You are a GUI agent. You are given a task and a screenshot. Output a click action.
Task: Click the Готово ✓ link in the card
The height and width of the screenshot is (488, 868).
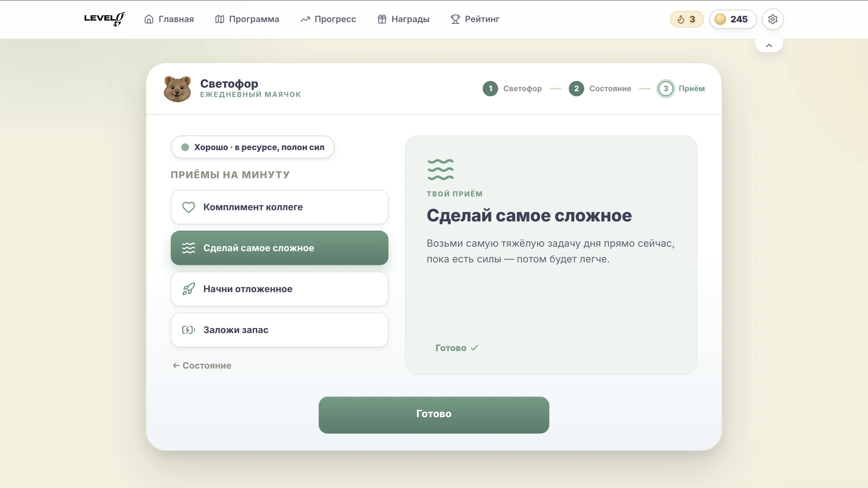click(x=457, y=348)
